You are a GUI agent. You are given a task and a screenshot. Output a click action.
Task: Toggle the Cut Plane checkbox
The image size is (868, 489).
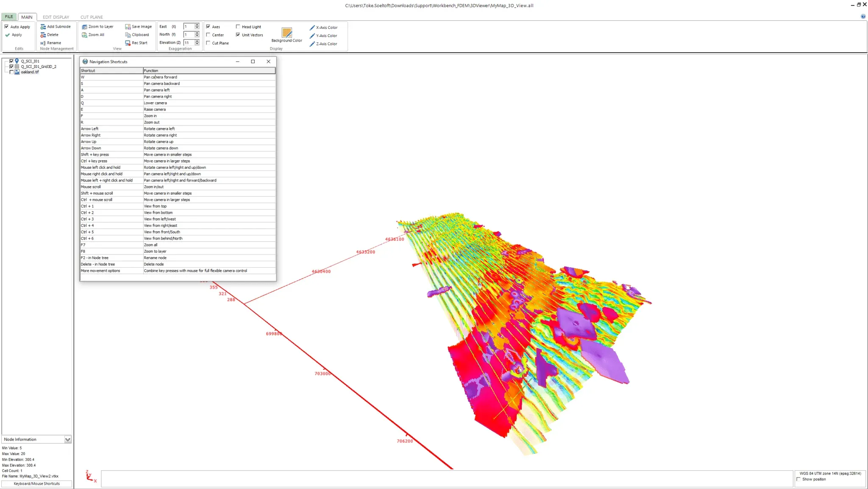coord(208,43)
